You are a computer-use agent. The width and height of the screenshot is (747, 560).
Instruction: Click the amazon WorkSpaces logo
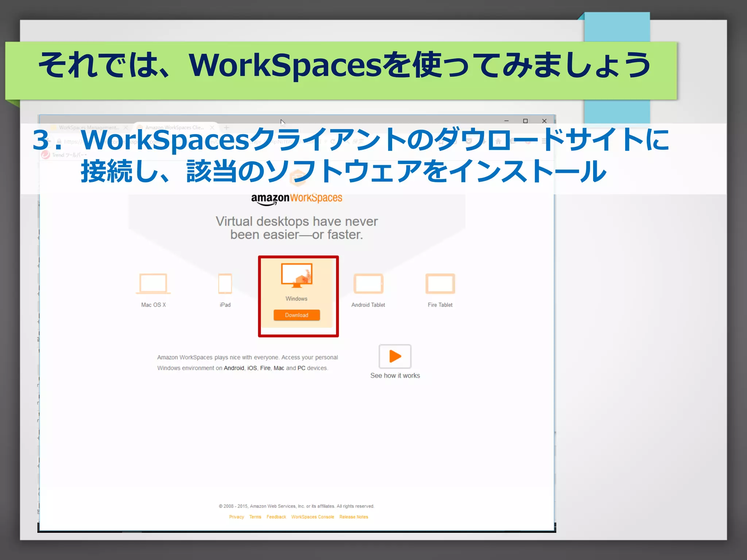(x=297, y=198)
